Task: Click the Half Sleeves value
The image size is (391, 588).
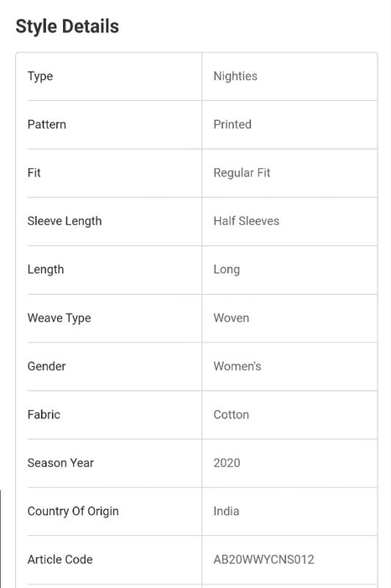Action: [246, 221]
